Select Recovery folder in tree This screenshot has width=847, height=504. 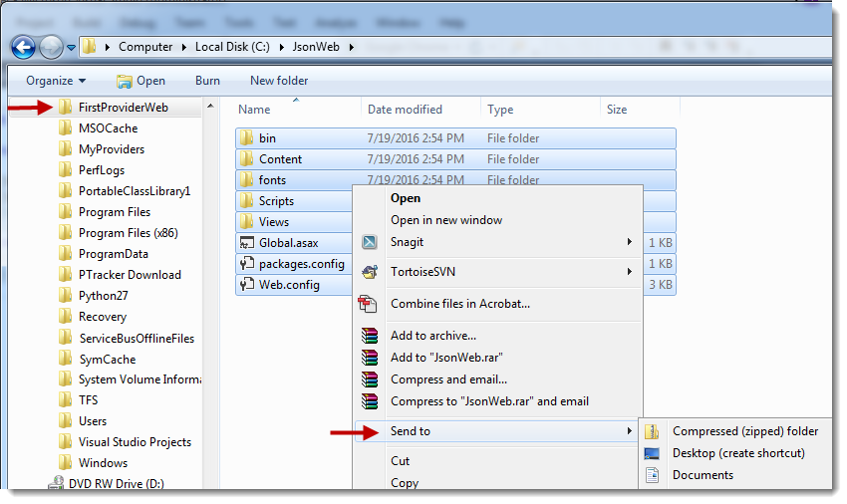click(x=103, y=317)
